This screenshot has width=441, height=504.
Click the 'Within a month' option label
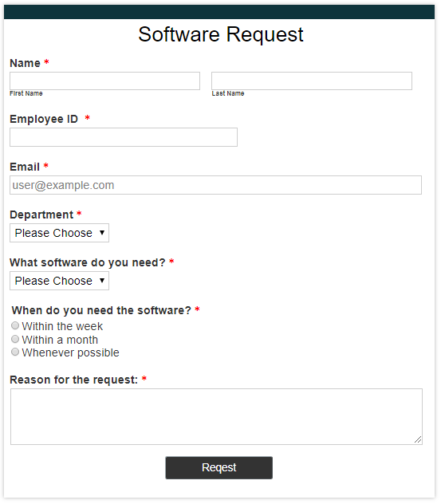60,340
